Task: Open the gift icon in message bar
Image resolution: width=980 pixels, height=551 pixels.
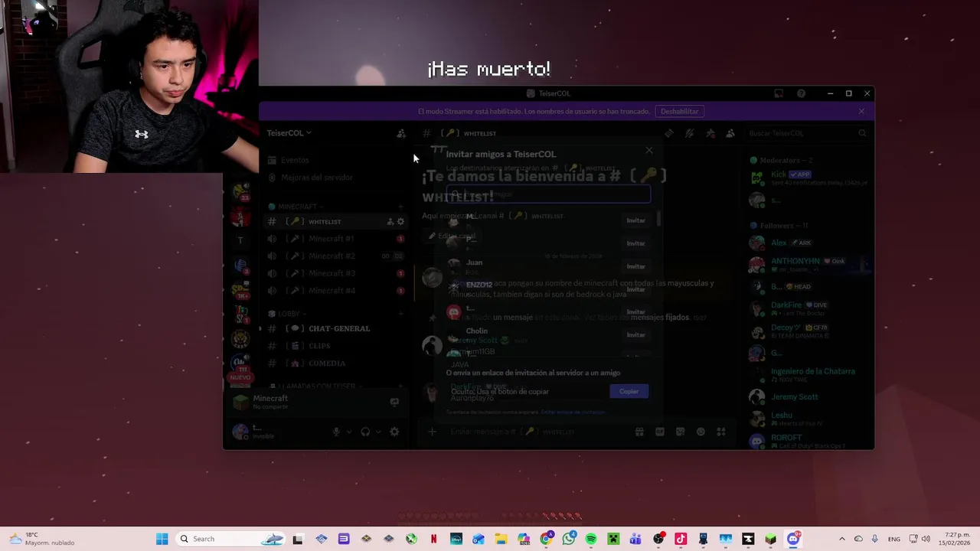Action: pyautogui.click(x=639, y=432)
